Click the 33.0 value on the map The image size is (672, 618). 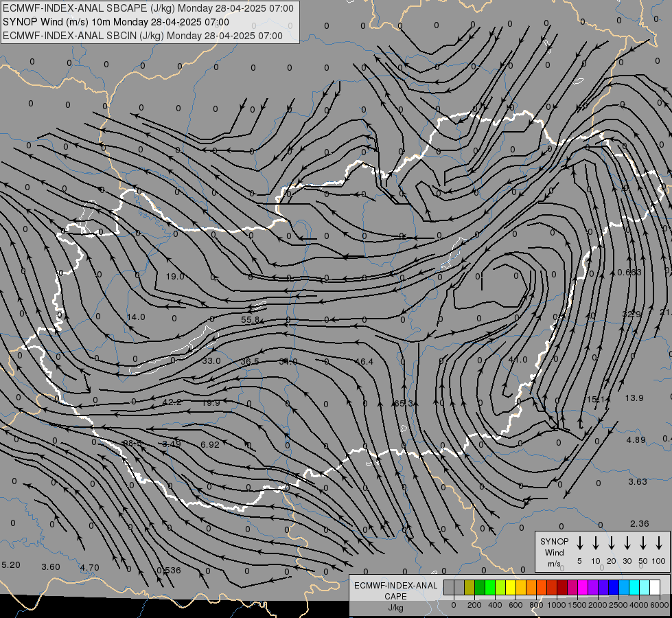(211, 361)
